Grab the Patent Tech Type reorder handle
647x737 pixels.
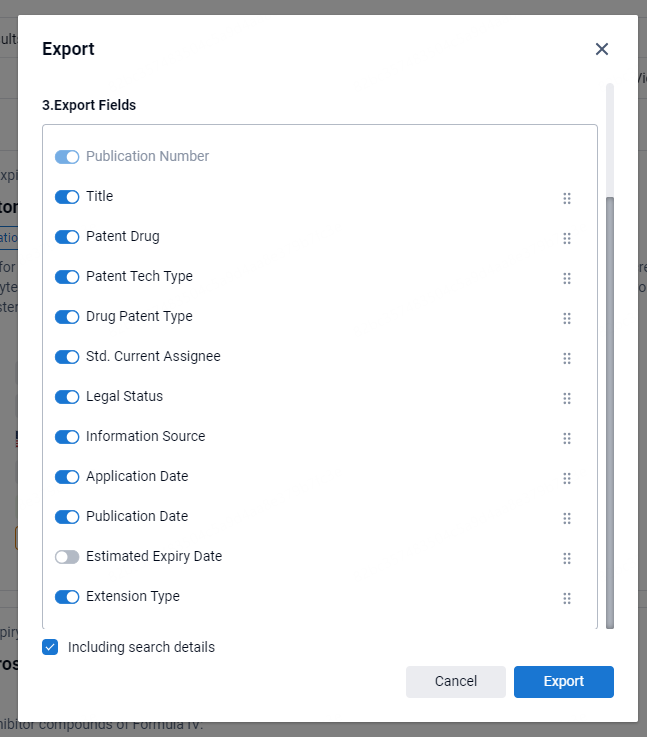[x=567, y=278]
